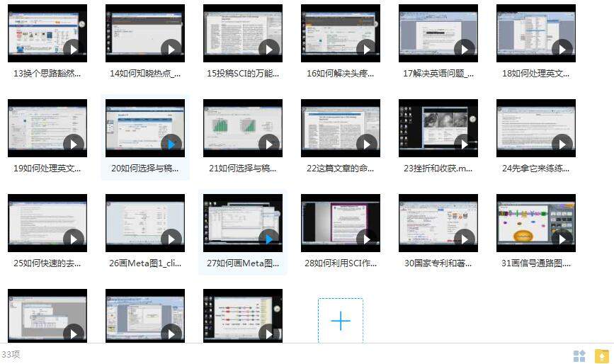Switch view with grid layout icon

click(x=579, y=356)
